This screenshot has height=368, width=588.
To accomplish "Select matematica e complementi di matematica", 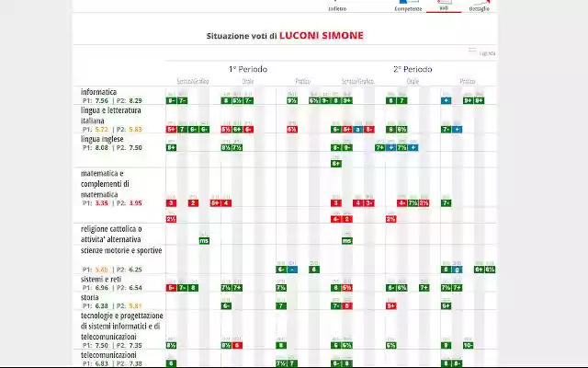I will click(x=105, y=184).
